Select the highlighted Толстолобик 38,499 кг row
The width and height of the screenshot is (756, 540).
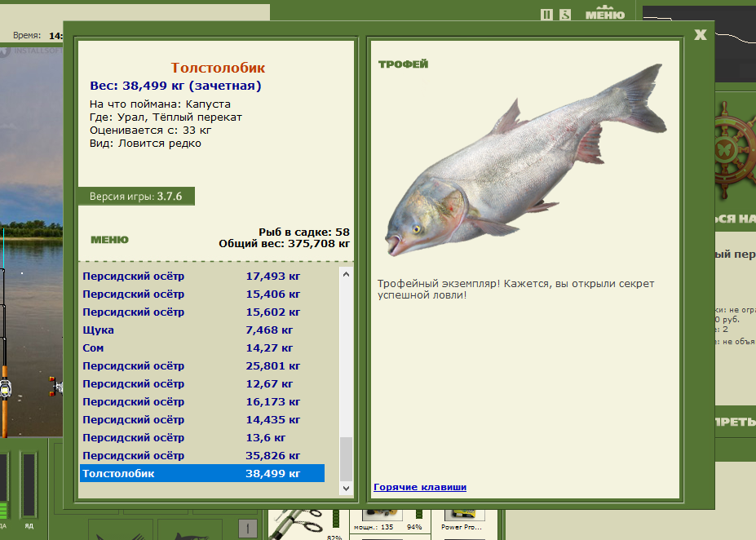point(202,473)
